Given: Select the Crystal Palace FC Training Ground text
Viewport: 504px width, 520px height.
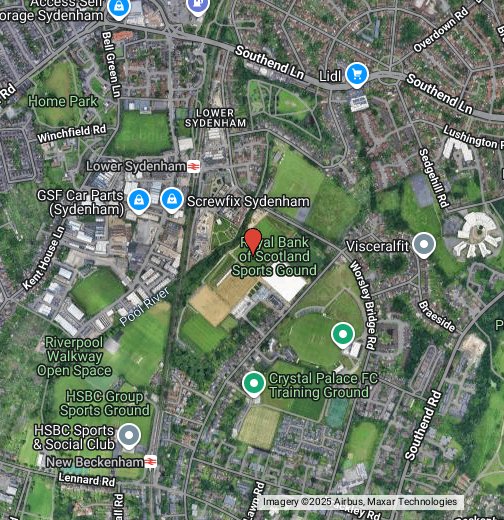Looking at the screenshot, I should [323, 385].
